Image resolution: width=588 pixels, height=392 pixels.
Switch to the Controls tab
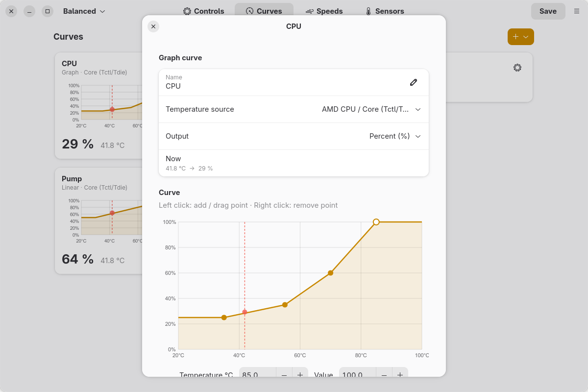(203, 11)
